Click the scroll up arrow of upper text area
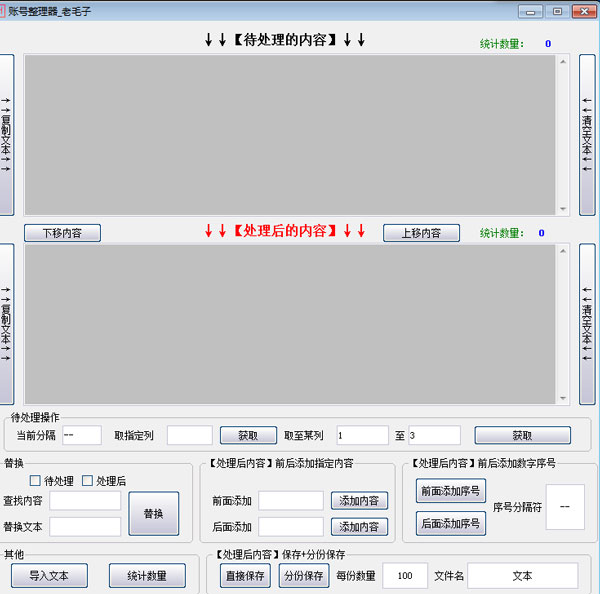The height and width of the screenshot is (594, 600). (x=563, y=62)
